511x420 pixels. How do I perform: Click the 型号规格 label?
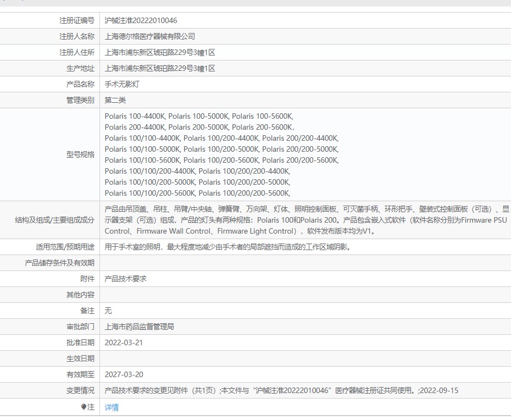[x=80, y=154]
